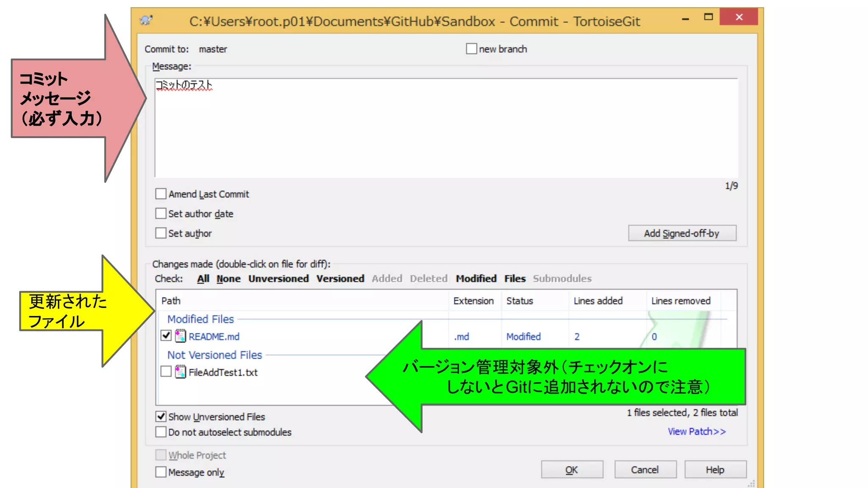Click the README.md file icon
Image resolution: width=868 pixels, height=488 pixels.
(181, 336)
